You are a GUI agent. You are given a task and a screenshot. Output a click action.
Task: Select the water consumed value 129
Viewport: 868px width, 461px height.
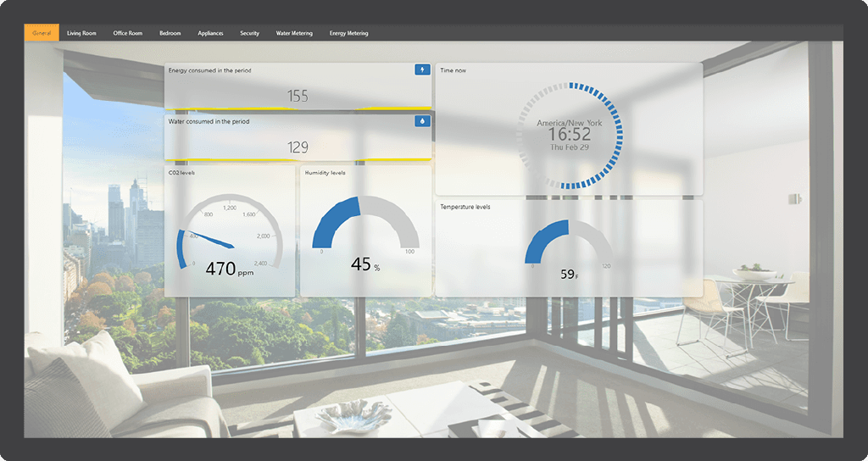(298, 147)
